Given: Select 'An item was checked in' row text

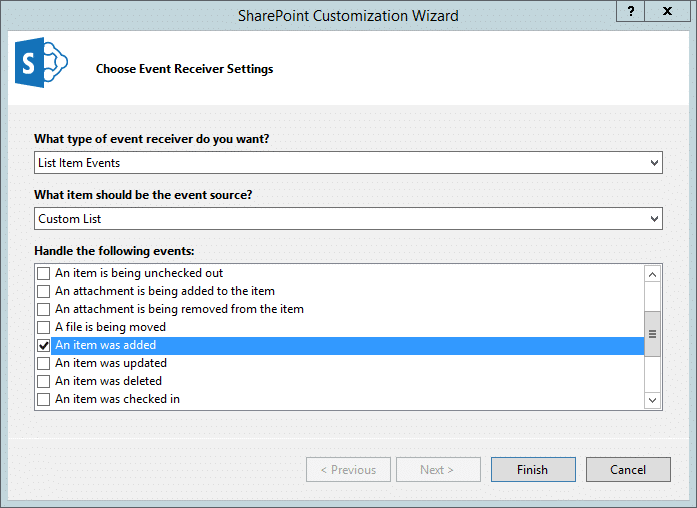Looking at the screenshot, I should 117,399.
